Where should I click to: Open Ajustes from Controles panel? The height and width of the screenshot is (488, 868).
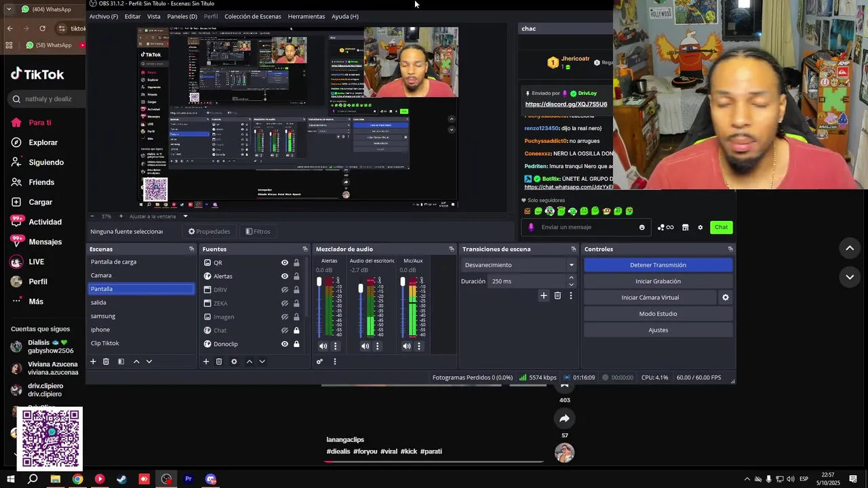point(658,330)
